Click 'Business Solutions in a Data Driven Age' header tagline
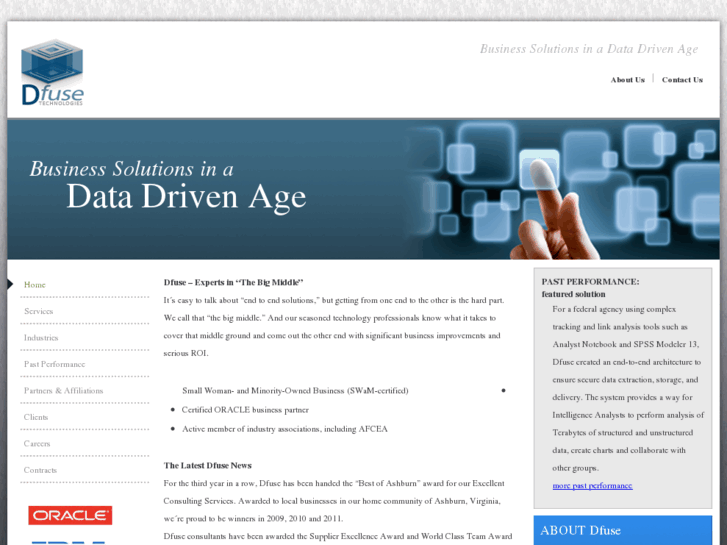This screenshot has width=727, height=545. [589, 49]
